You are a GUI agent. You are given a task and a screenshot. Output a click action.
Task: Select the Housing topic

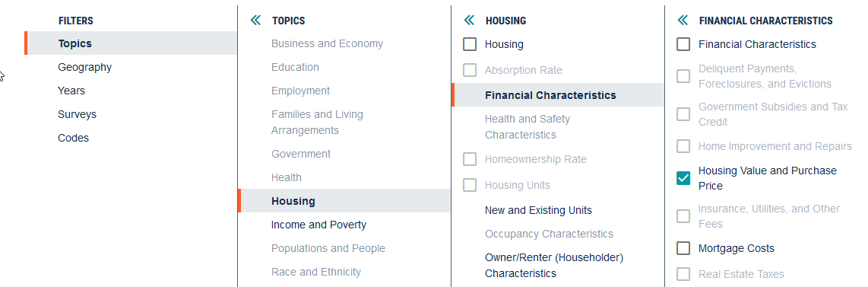click(344, 200)
